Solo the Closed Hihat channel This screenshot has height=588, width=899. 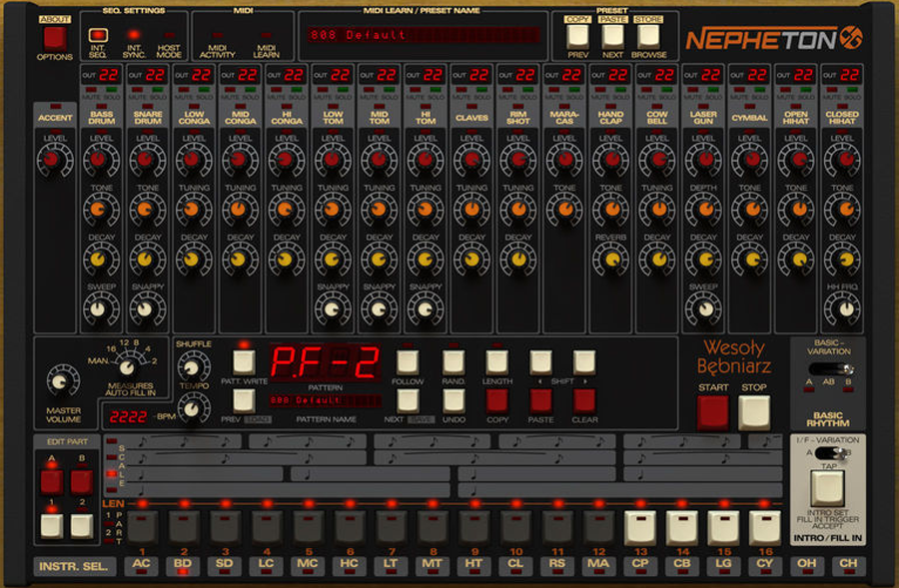click(x=853, y=90)
